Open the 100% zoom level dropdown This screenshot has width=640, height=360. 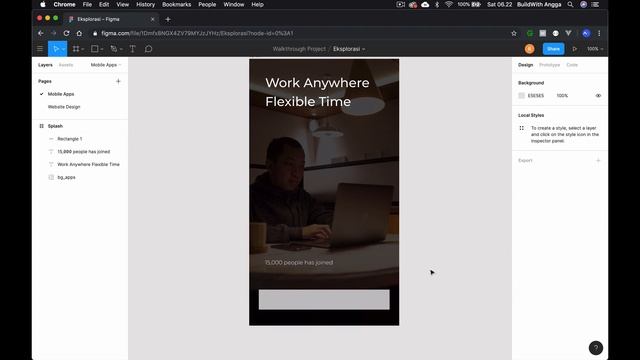click(x=595, y=49)
